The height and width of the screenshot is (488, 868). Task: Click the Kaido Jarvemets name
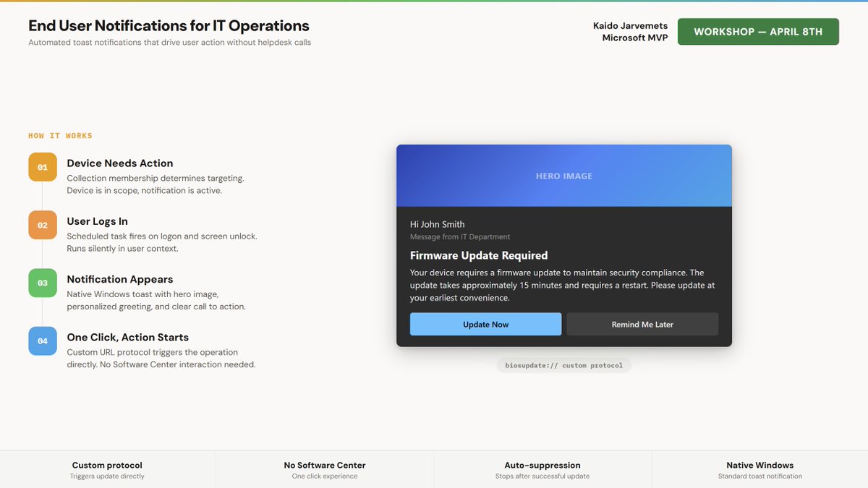[x=630, y=26]
